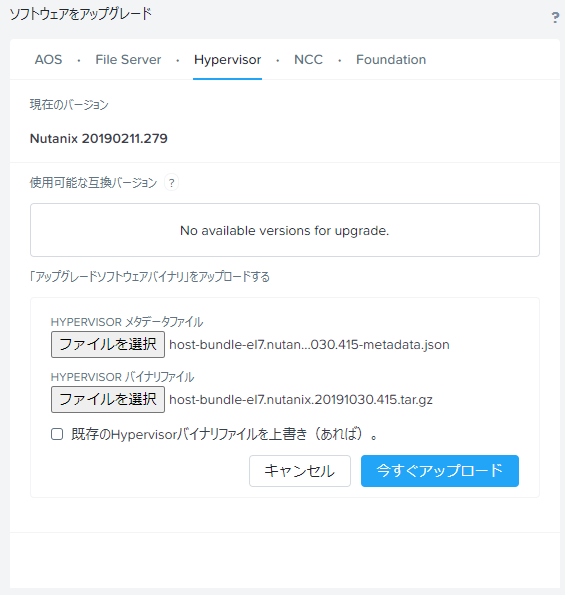Image resolution: width=565 pixels, height=595 pixels.
Task: Switch to the Foundation tab
Action: tap(391, 60)
